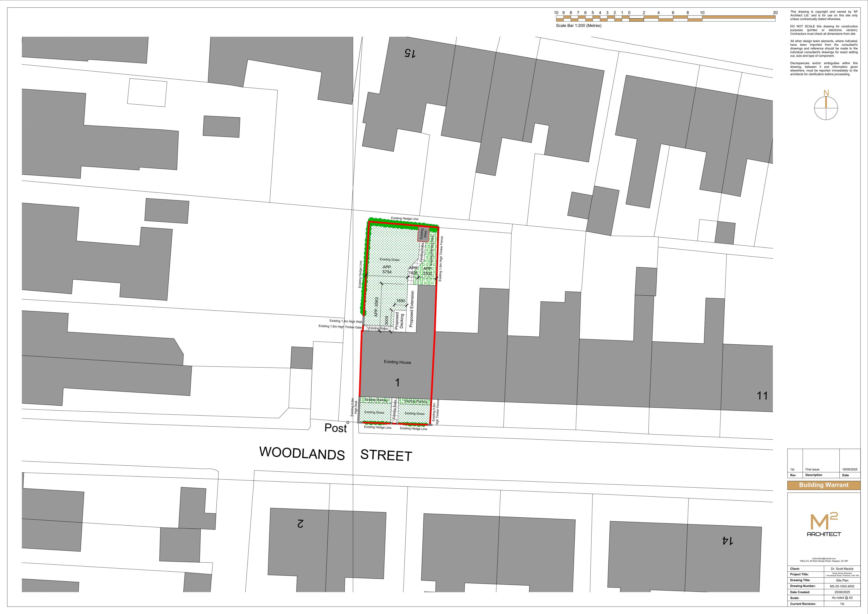Click the client name 'Dr. Scott Mackie'
The height and width of the screenshot is (614, 868).
point(842,569)
